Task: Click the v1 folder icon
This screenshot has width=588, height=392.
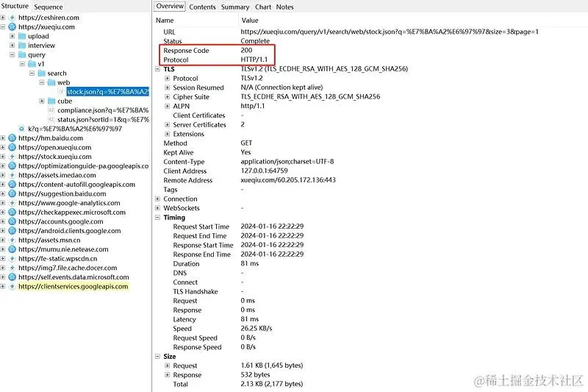Action: point(32,64)
